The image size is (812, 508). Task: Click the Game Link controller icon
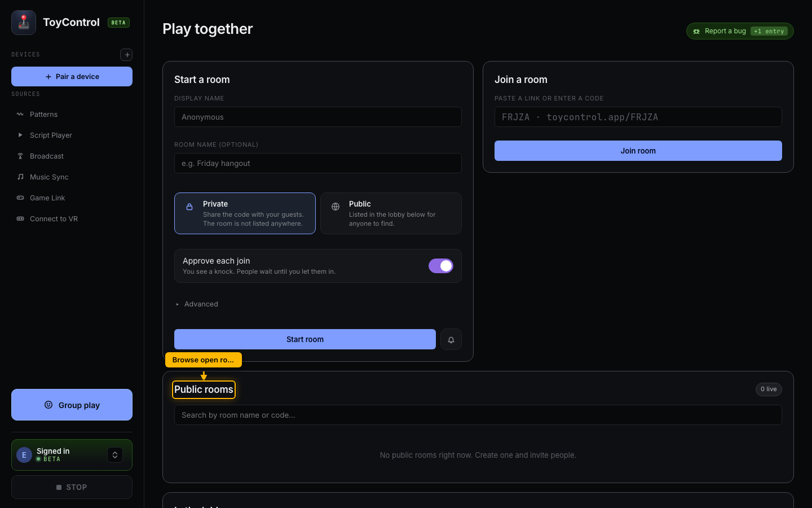(20, 198)
